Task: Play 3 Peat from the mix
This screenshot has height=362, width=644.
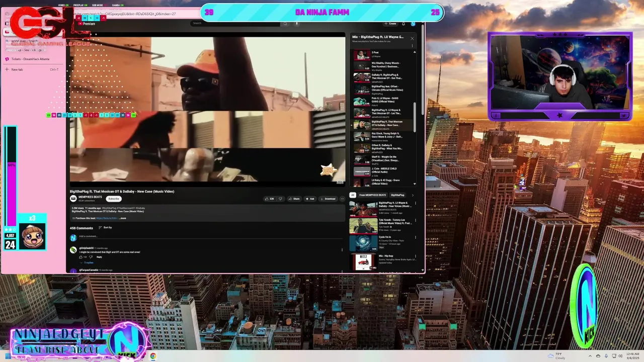Action: click(x=383, y=54)
